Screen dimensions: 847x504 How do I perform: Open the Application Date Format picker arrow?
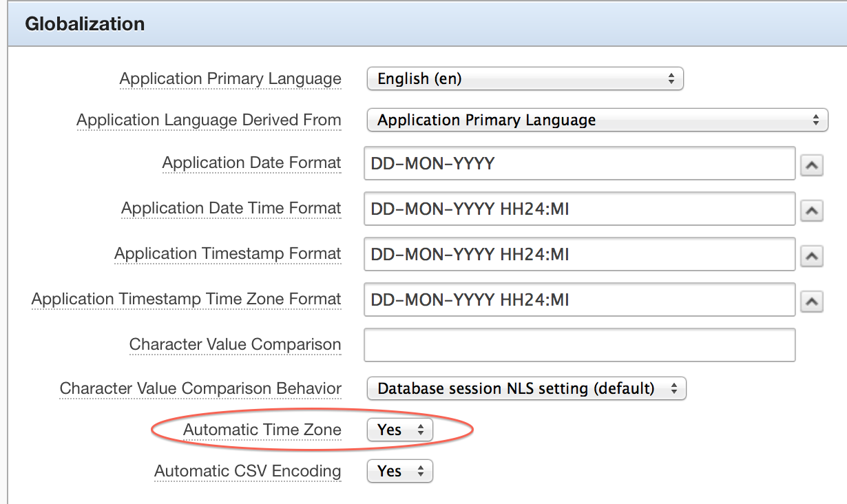click(x=812, y=164)
